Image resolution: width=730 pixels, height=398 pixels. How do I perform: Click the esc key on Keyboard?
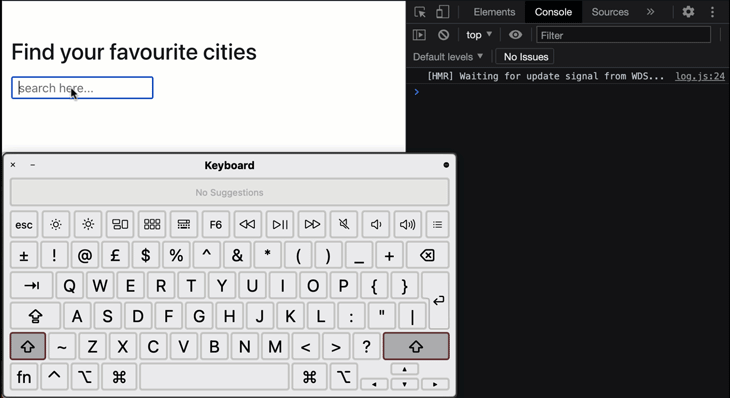[x=24, y=225]
